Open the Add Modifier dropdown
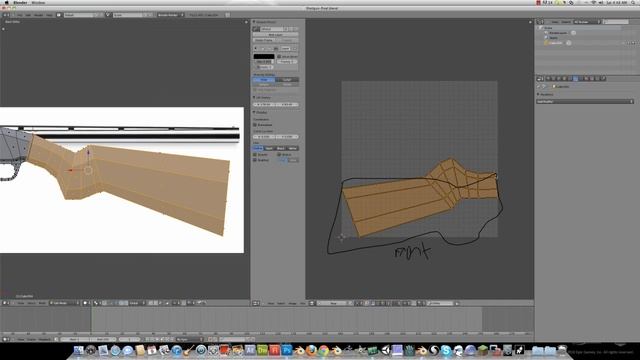640x360 pixels. [585, 101]
